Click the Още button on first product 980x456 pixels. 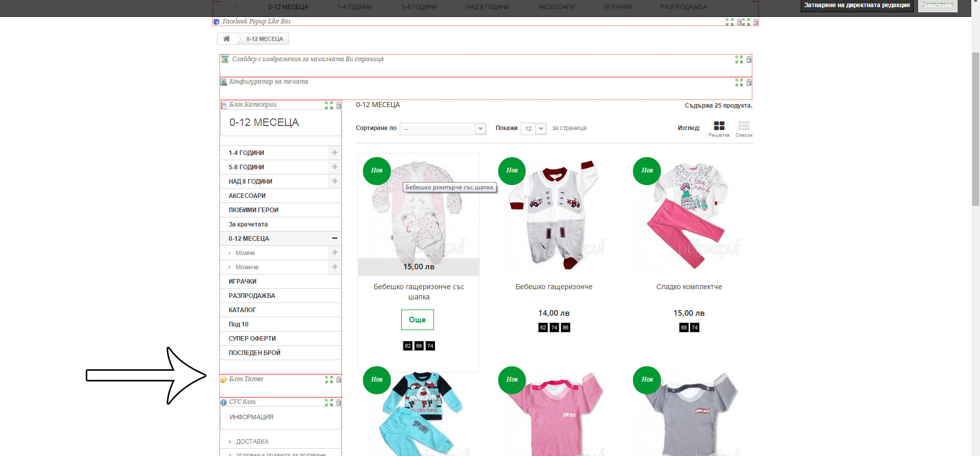(x=417, y=320)
